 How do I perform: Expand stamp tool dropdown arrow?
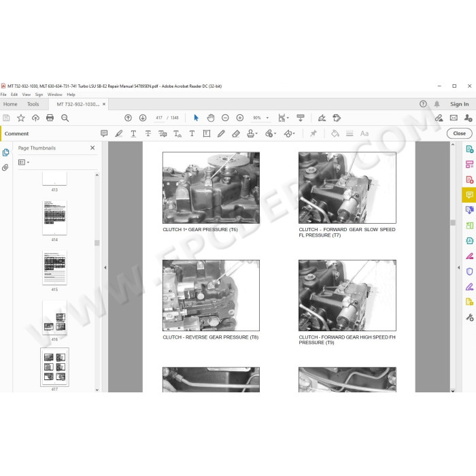[x=256, y=133]
